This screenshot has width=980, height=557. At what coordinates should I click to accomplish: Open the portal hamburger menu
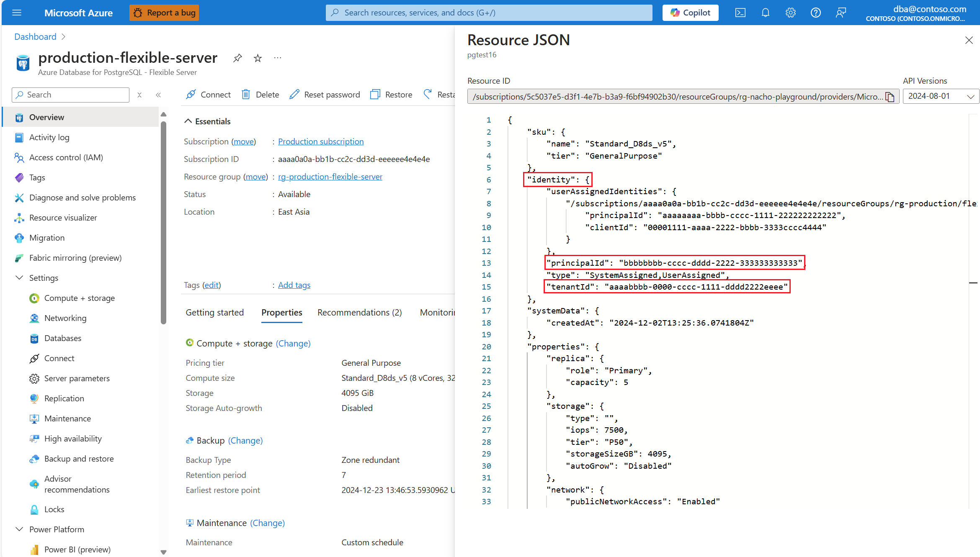click(x=17, y=13)
